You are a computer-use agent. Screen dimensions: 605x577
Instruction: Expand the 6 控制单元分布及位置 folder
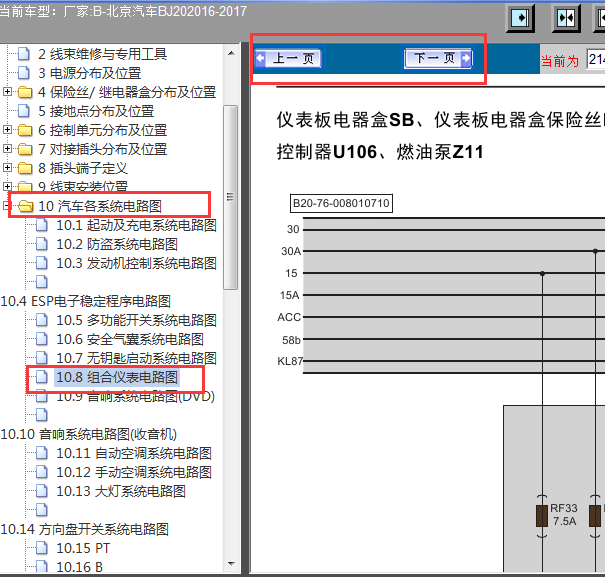pyautogui.click(x=7, y=130)
